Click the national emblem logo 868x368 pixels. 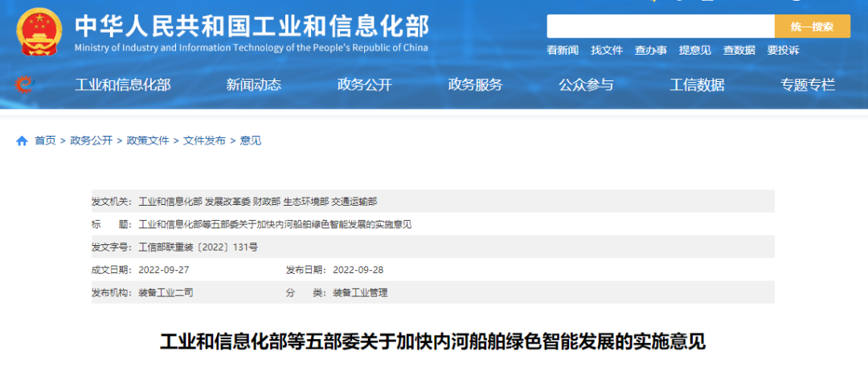point(40,31)
